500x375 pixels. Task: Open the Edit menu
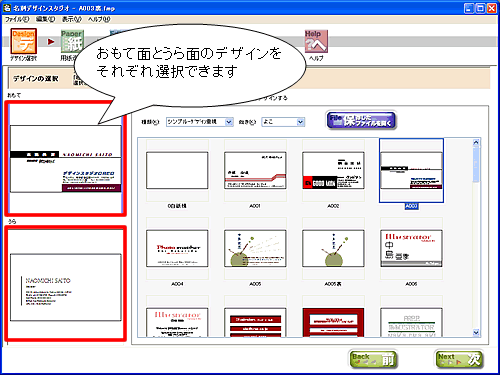click(x=45, y=19)
